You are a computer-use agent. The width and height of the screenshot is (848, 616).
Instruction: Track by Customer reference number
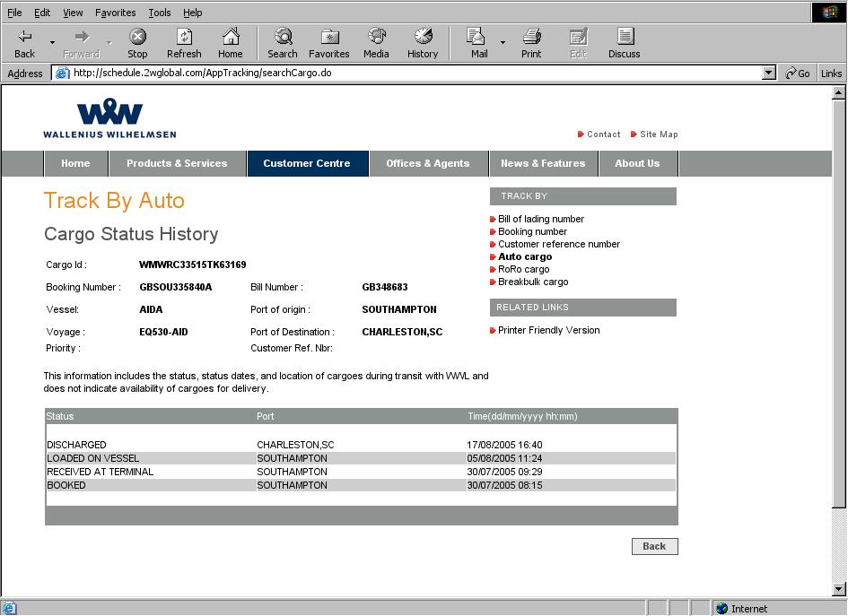559,244
